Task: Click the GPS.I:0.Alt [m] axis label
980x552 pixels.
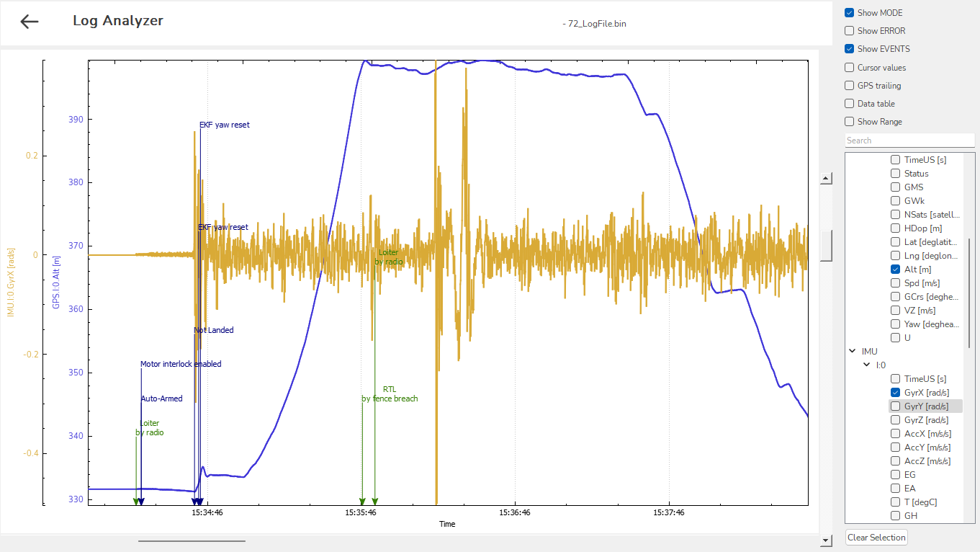Action: [x=56, y=281]
